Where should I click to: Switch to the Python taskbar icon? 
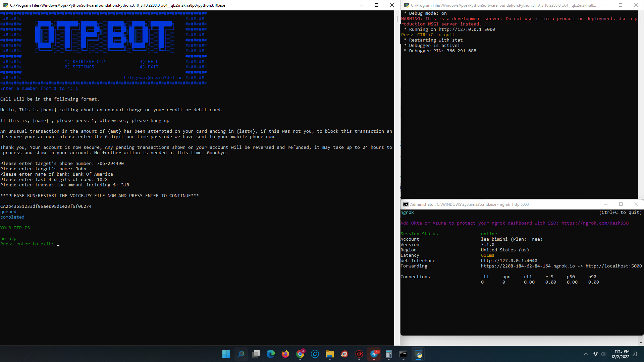(418, 354)
